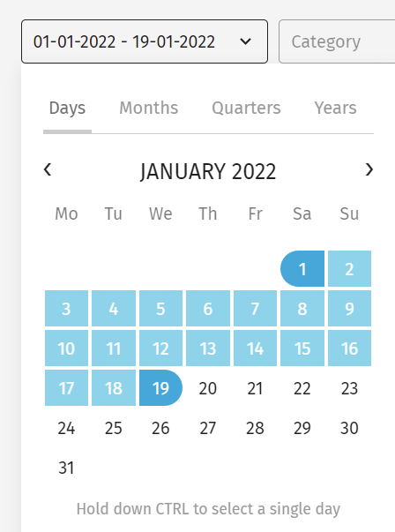Select Sunday January 30

[349, 428]
